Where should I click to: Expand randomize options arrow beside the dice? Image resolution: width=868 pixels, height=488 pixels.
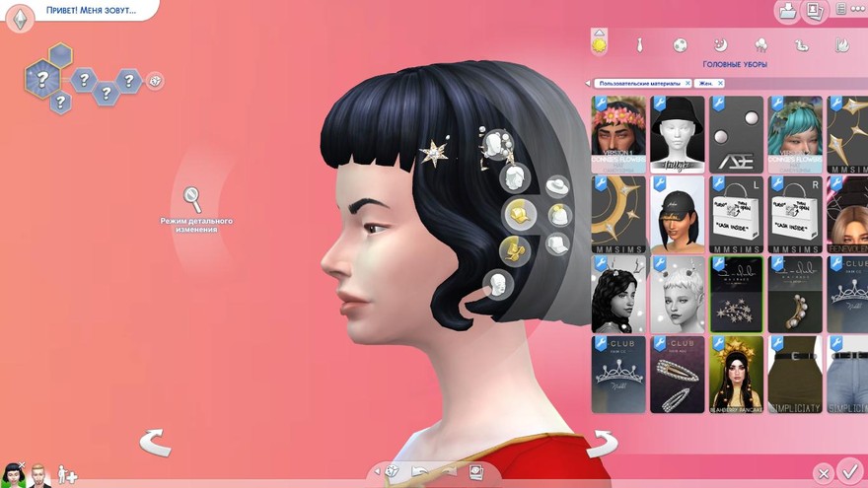[x=378, y=471]
